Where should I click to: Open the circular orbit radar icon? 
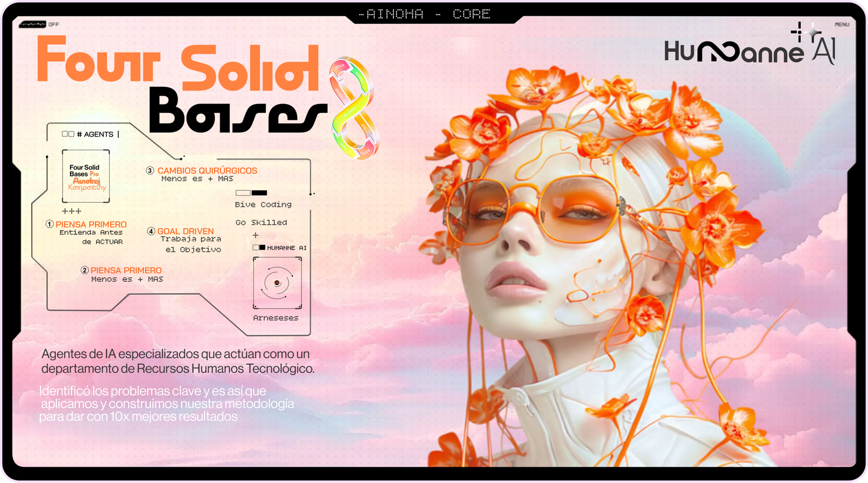(277, 283)
